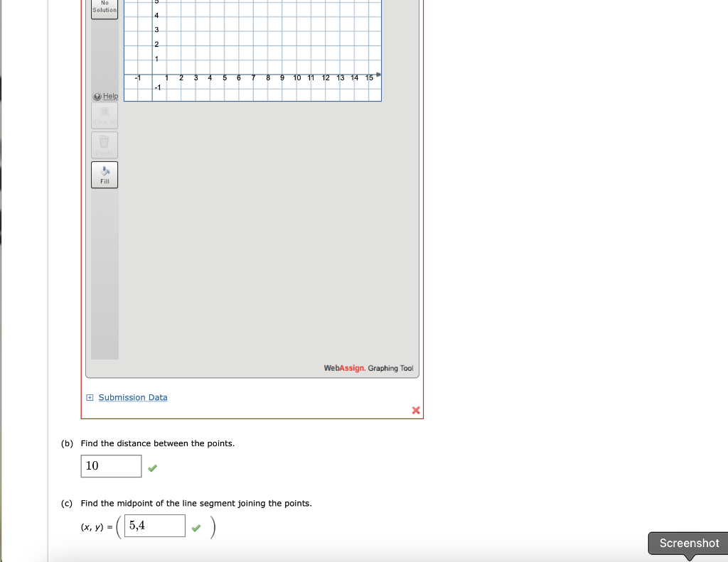Click the red X incorrect mark
The height and width of the screenshot is (562, 728).
415,410
